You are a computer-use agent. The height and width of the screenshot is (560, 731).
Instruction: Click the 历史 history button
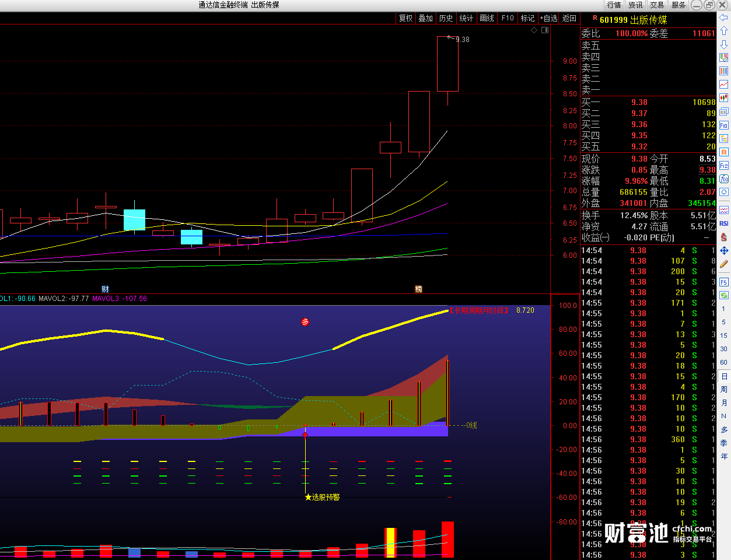tap(446, 18)
